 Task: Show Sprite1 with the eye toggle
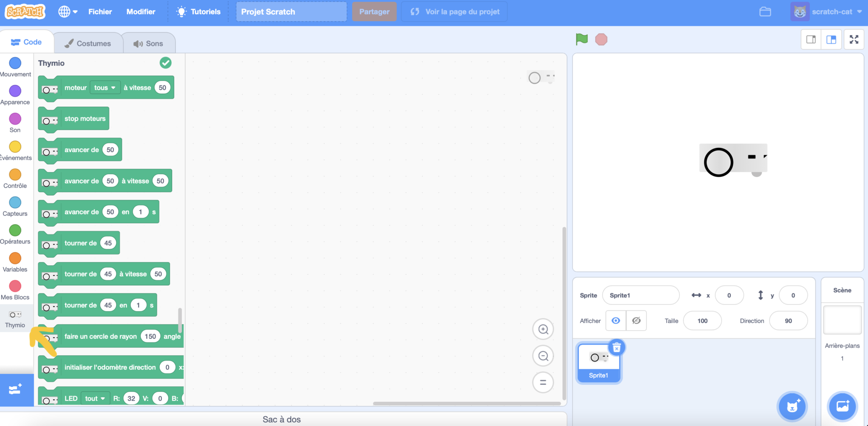coord(616,320)
